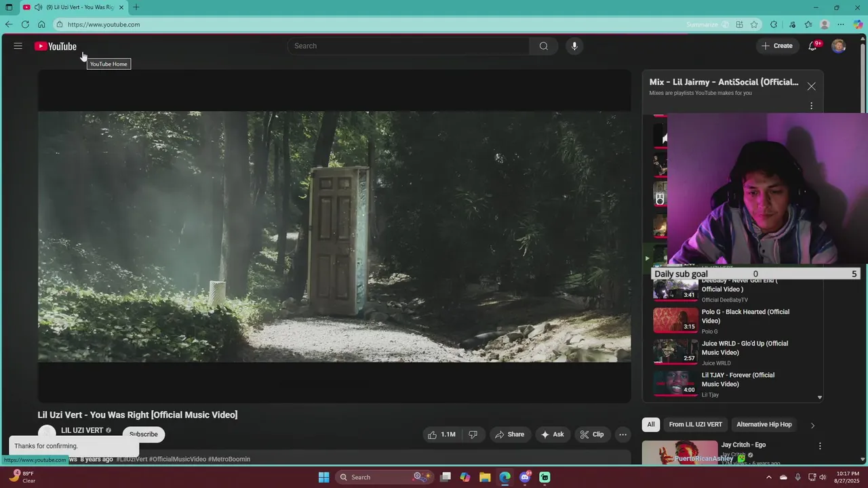
Task: Select the All filter chip
Action: [651, 424]
